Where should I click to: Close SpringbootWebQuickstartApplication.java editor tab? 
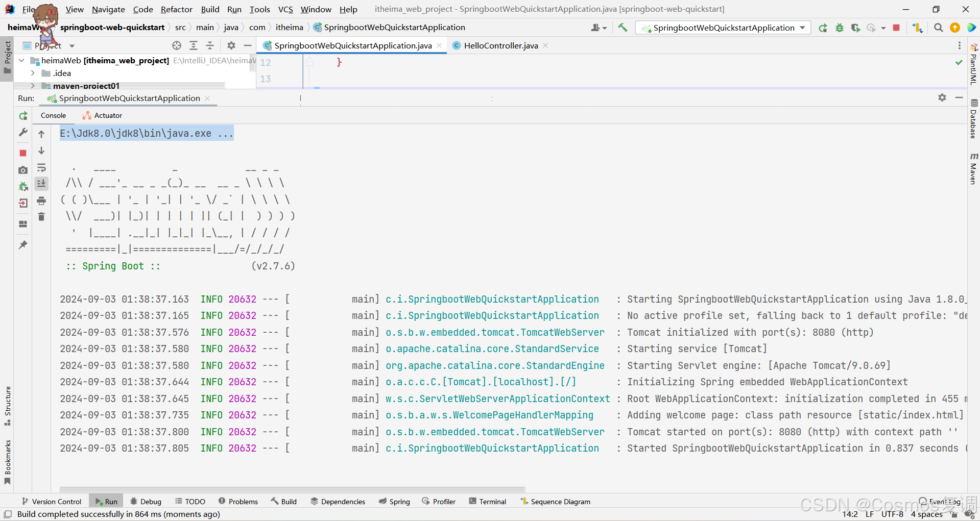pos(439,45)
